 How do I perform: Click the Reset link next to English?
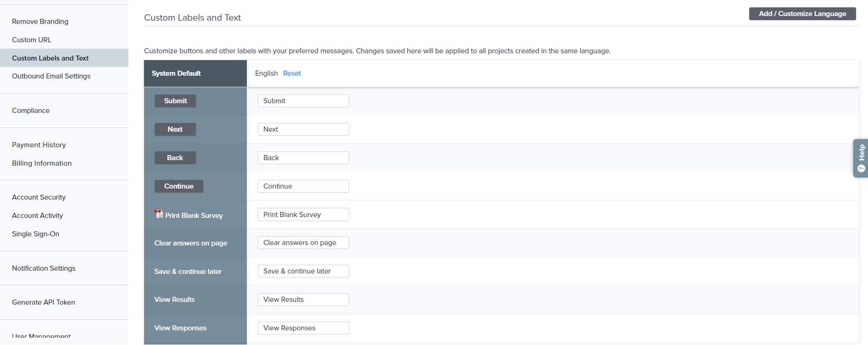click(x=292, y=73)
